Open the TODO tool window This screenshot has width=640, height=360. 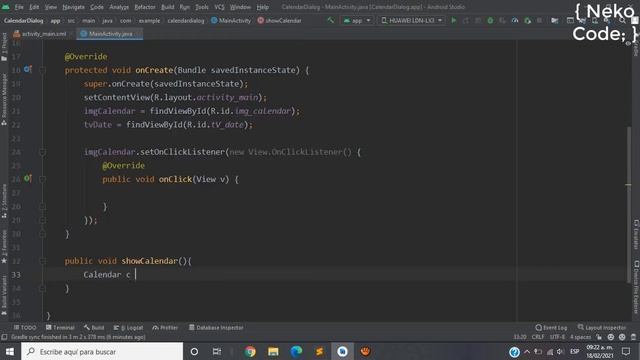(x=25, y=327)
